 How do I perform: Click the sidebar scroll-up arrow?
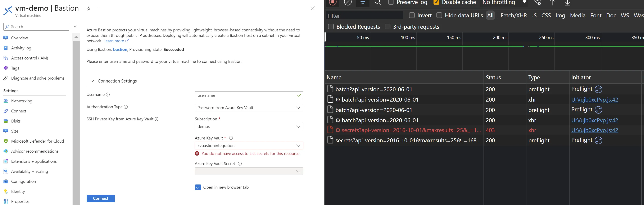[76, 37]
